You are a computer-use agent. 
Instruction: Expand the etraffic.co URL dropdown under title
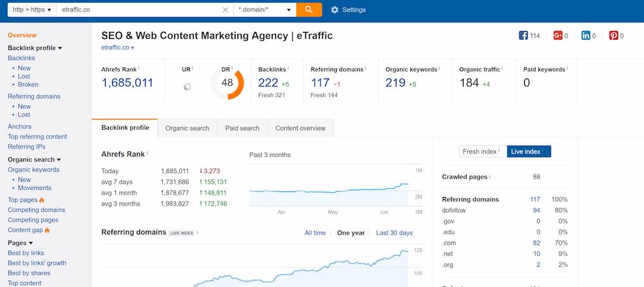click(132, 48)
